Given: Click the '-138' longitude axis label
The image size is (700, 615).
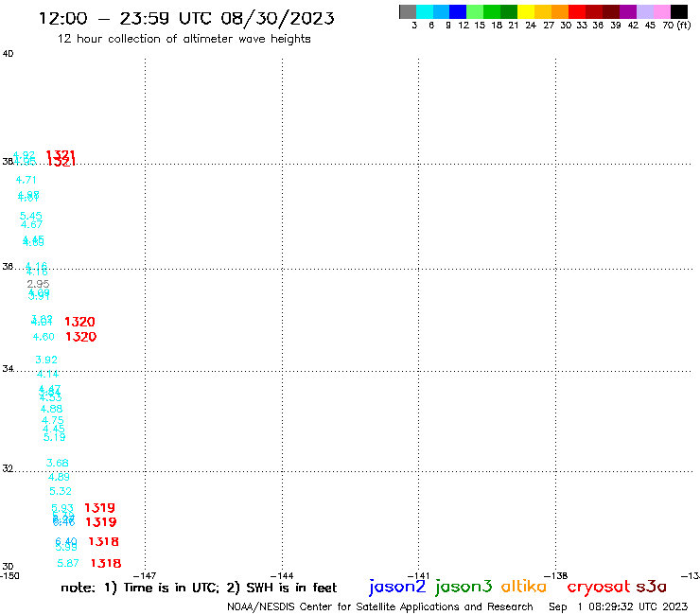Looking at the screenshot, I should [555, 575].
